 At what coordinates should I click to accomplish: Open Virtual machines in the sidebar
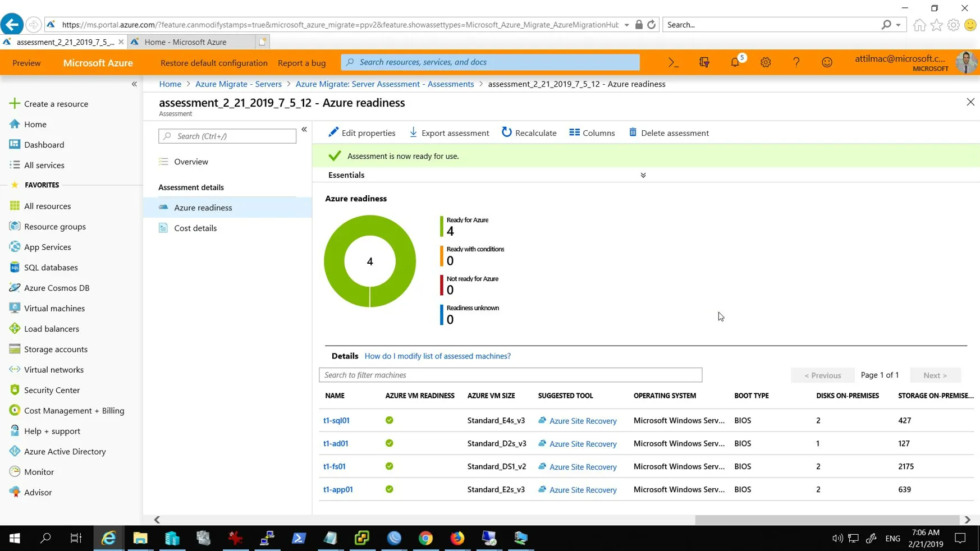coord(54,309)
